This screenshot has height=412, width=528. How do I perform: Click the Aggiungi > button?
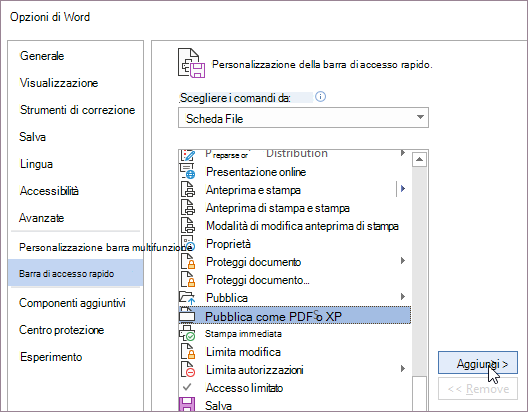(477, 363)
